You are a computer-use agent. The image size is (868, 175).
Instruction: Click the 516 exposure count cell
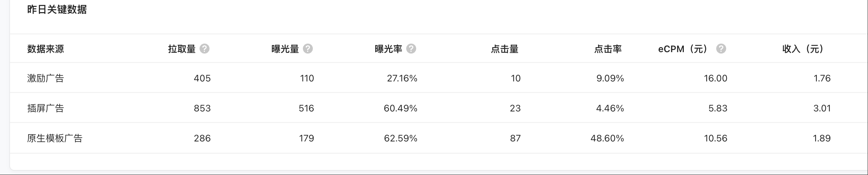tap(306, 108)
